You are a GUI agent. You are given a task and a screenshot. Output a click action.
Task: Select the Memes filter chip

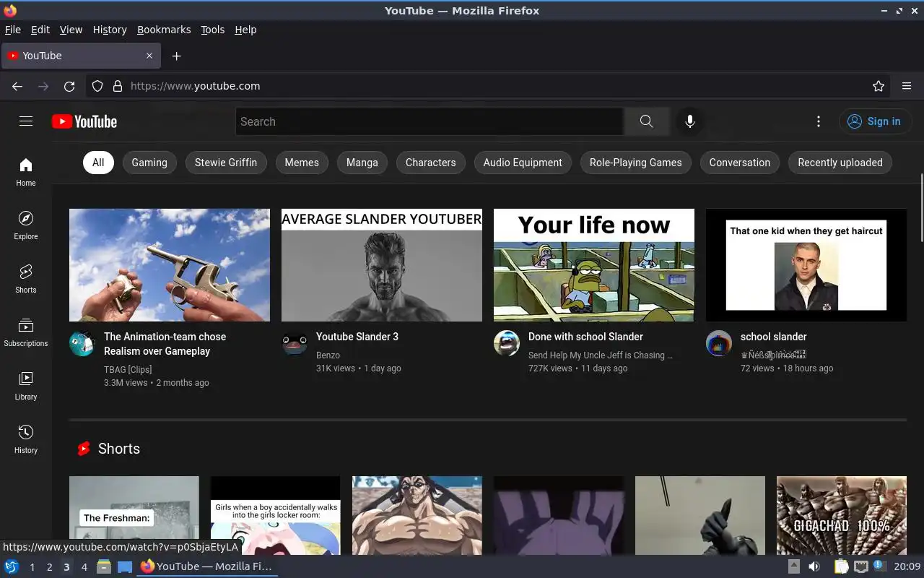302,163
